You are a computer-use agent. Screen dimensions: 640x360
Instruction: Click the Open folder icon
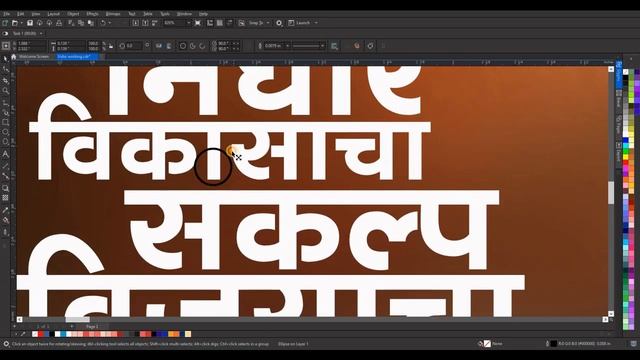point(15,23)
